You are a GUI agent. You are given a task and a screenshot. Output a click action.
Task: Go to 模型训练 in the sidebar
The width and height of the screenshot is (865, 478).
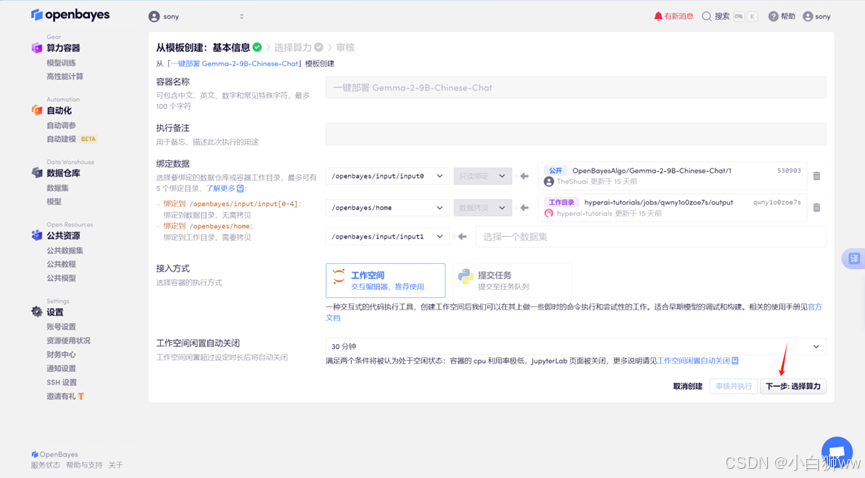(61, 63)
